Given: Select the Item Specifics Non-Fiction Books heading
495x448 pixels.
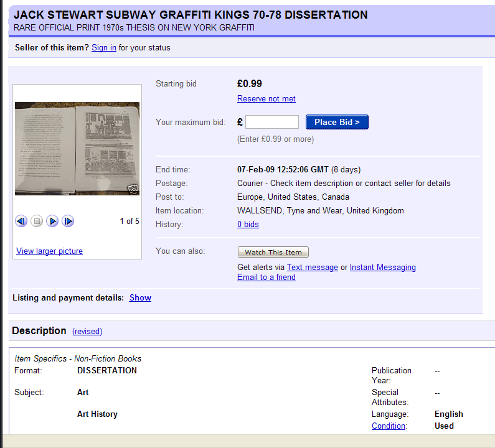Looking at the screenshot, I should [78, 359].
